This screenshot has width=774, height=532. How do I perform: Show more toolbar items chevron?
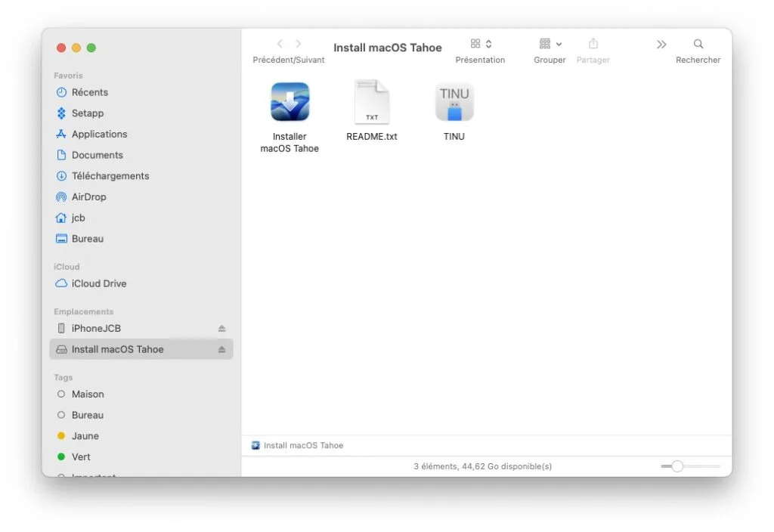tap(661, 45)
